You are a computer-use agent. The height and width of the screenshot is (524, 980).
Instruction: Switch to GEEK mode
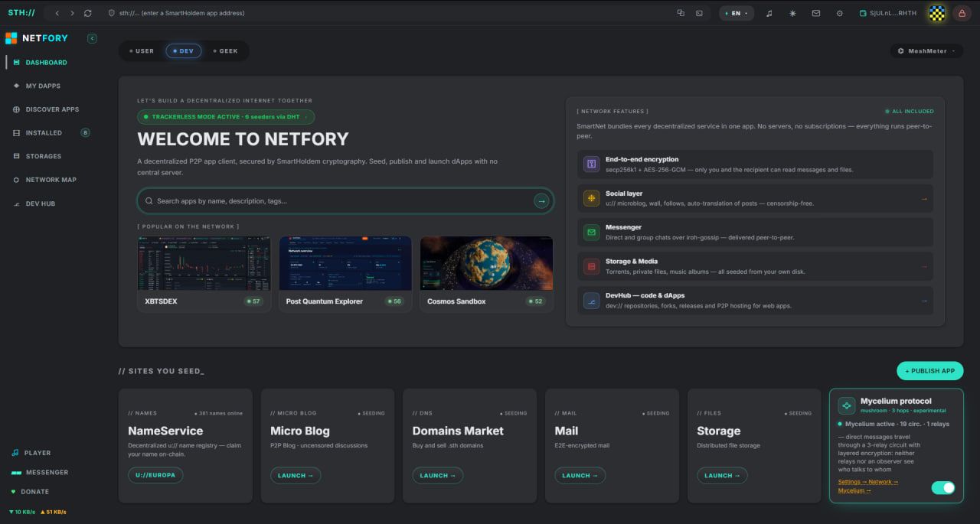pos(226,51)
